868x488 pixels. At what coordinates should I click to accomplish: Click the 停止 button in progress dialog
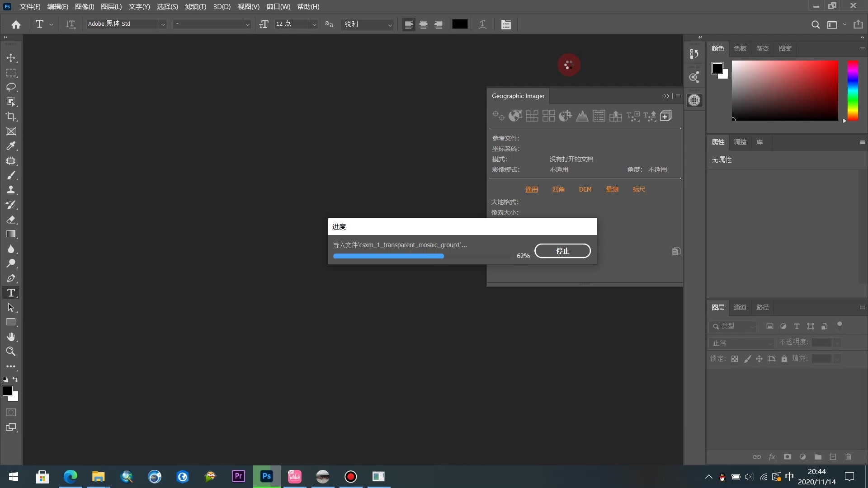(562, 251)
